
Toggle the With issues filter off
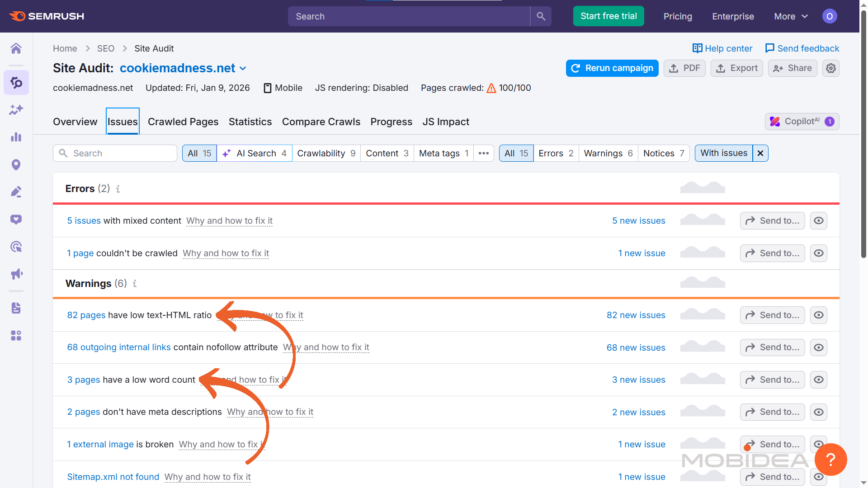click(760, 153)
